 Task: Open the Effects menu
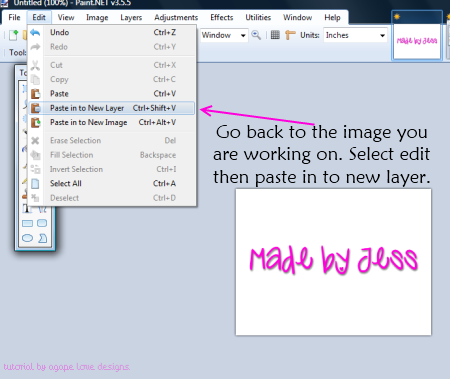tap(222, 17)
